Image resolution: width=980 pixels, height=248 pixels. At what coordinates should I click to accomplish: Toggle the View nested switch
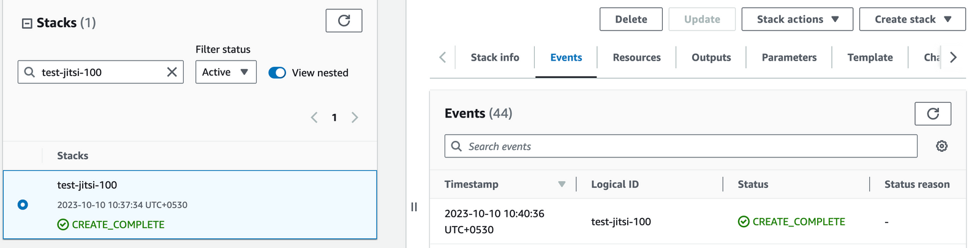point(277,72)
